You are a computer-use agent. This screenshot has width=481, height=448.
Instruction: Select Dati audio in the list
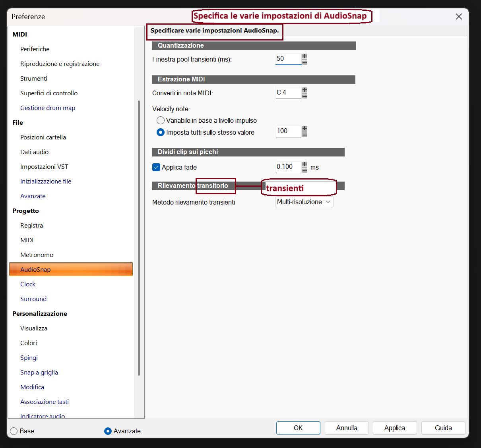[x=34, y=152]
